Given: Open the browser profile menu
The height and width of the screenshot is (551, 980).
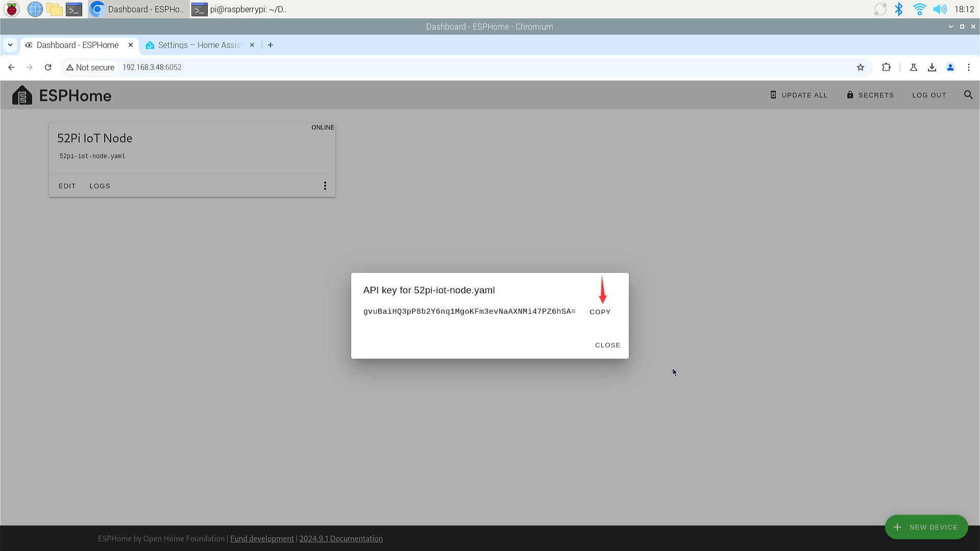Looking at the screenshot, I should pyautogui.click(x=950, y=67).
